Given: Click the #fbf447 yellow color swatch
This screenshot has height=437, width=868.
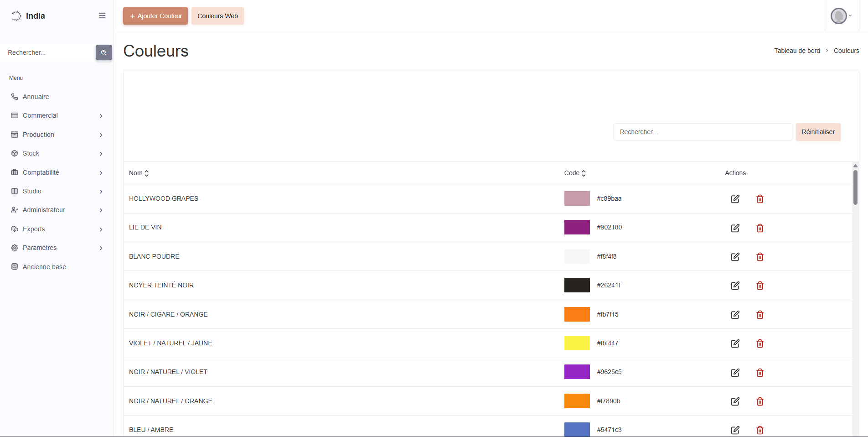Looking at the screenshot, I should click(577, 343).
